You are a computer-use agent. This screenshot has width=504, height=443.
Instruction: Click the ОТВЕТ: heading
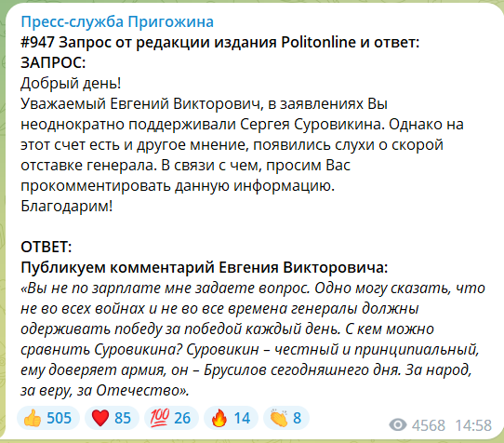pos(46,247)
